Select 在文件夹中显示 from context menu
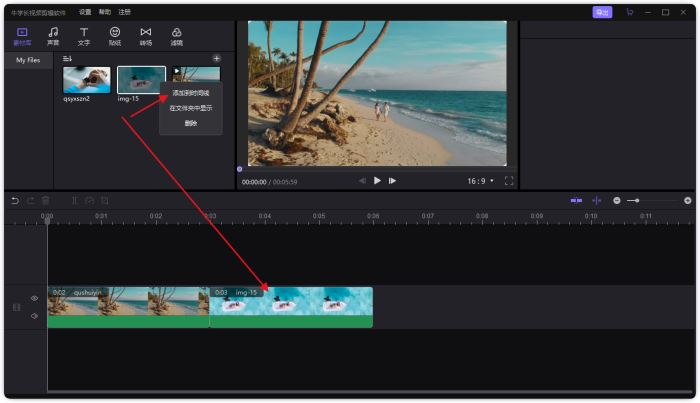The image size is (700, 403). (x=190, y=108)
